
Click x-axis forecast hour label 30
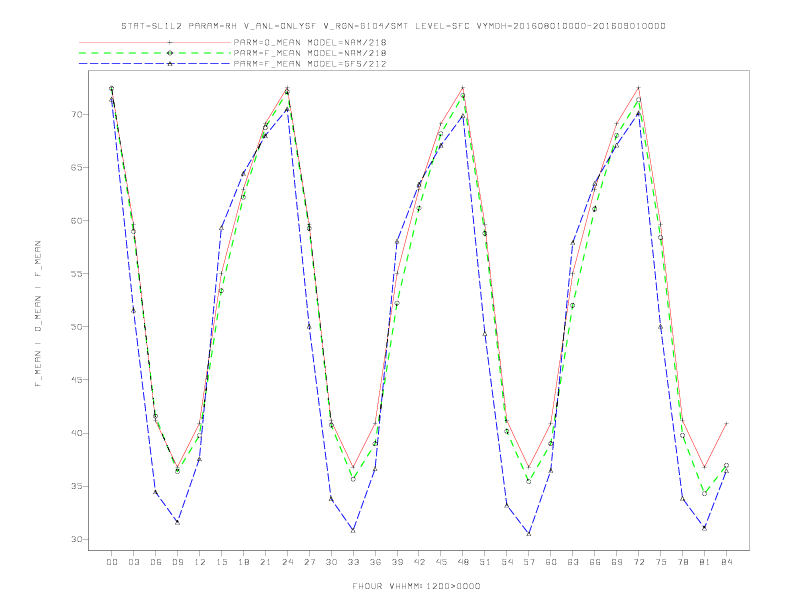pyautogui.click(x=331, y=562)
